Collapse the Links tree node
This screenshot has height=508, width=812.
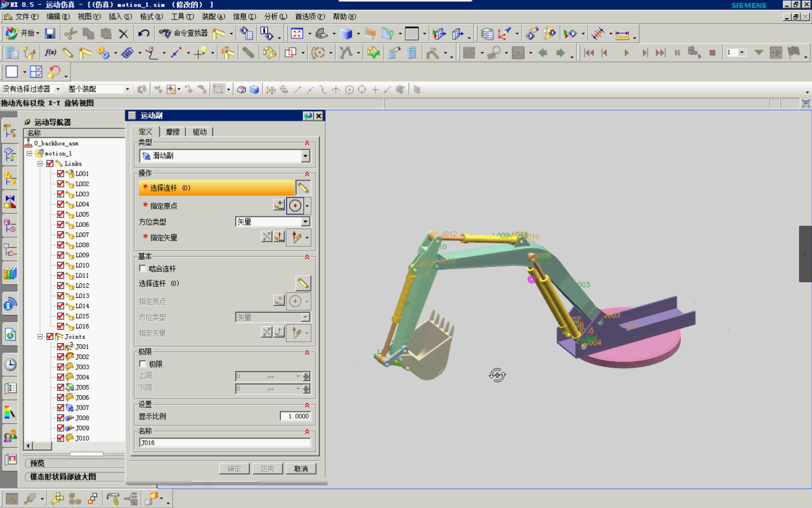40,164
